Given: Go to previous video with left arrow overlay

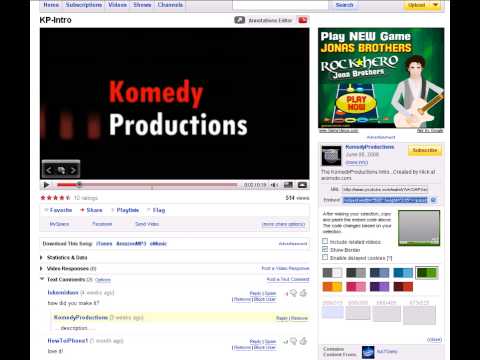Looking at the screenshot, I should tap(49, 170).
